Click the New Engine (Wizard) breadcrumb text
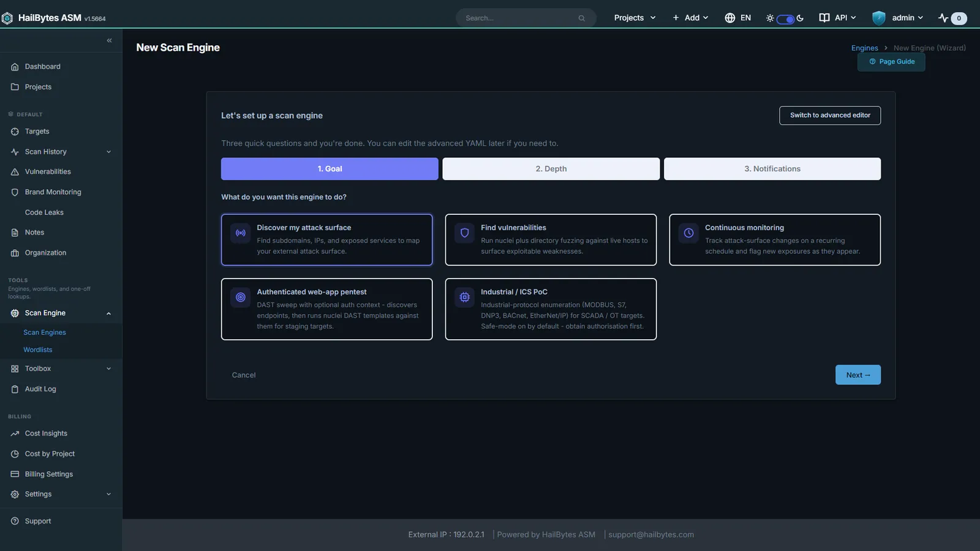This screenshot has width=980, height=551. click(x=930, y=48)
